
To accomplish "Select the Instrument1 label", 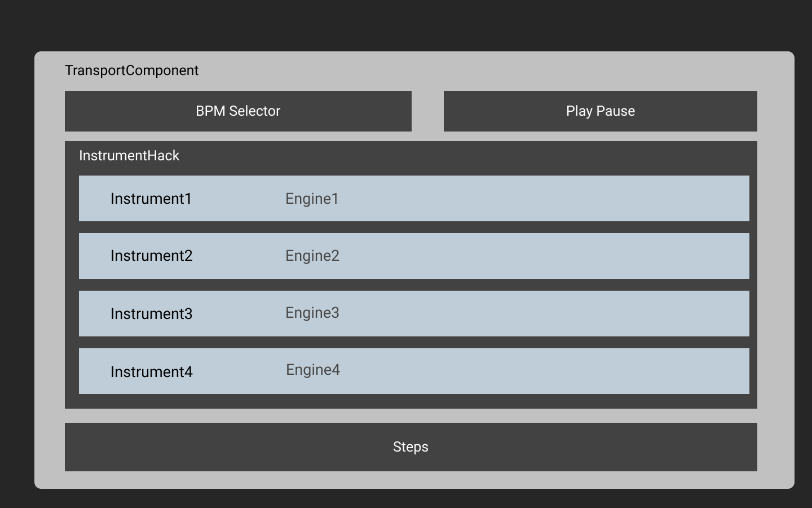I will (x=151, y=199).
